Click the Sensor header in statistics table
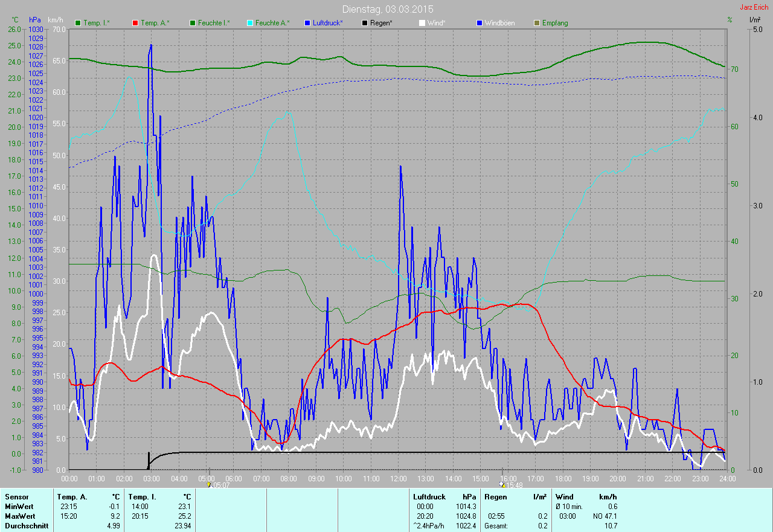This screenshot has width=773, height=532. pyautogui.click(x=16, y=496)
